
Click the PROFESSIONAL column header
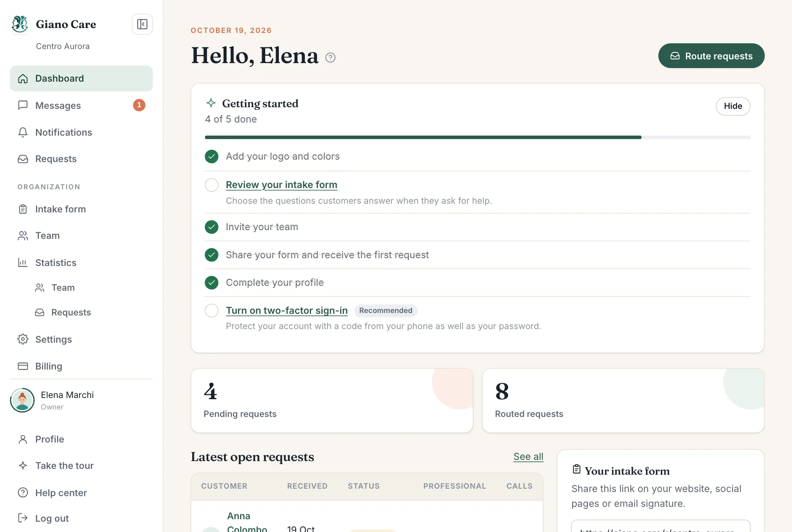(x=455, y=486)
